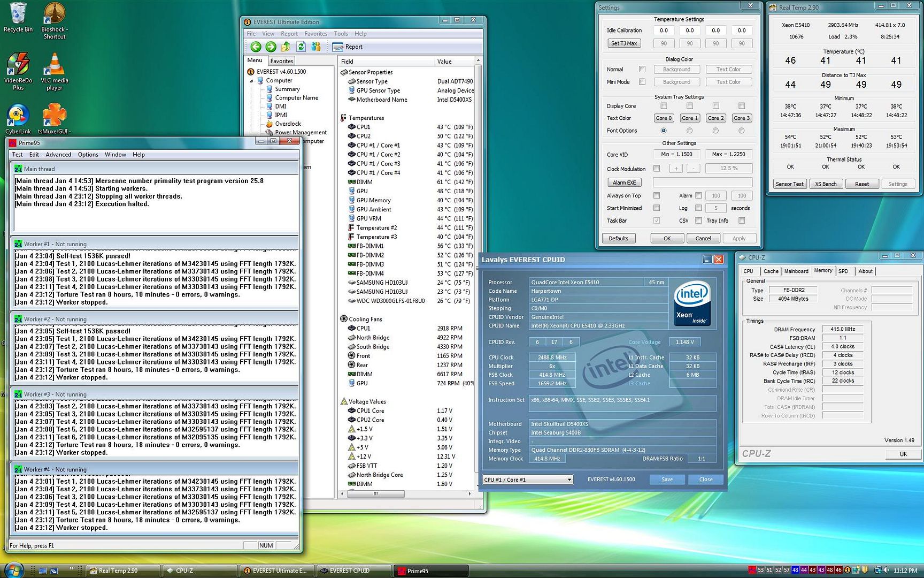The height and width of the screenshot is (578, 924).
Task: Click the volume speaker icon in system tray
Action: 886,570
